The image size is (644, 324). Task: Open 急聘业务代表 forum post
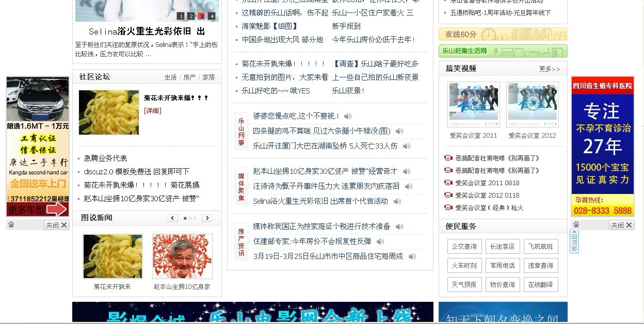[105, 158]
